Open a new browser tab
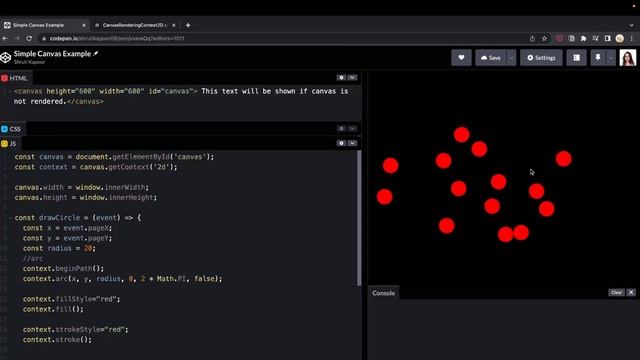This screenshot has height=360, width=640. (188, 25)
